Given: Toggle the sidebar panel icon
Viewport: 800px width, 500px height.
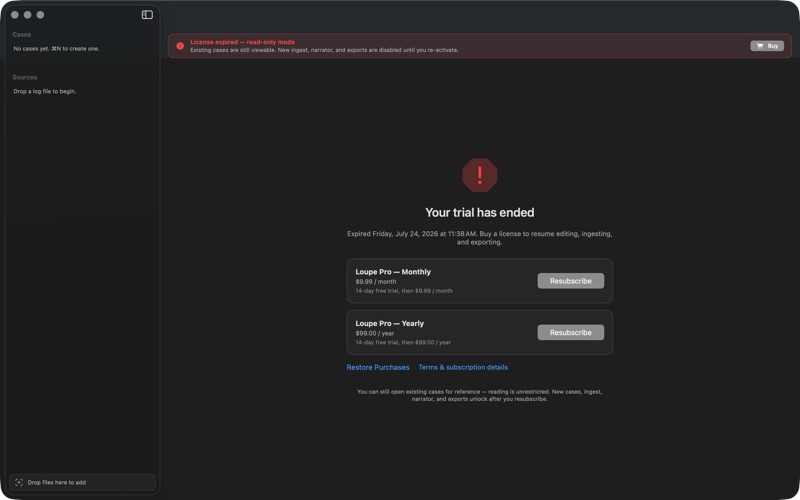Looking at the screenshot, I should (147, 15).
